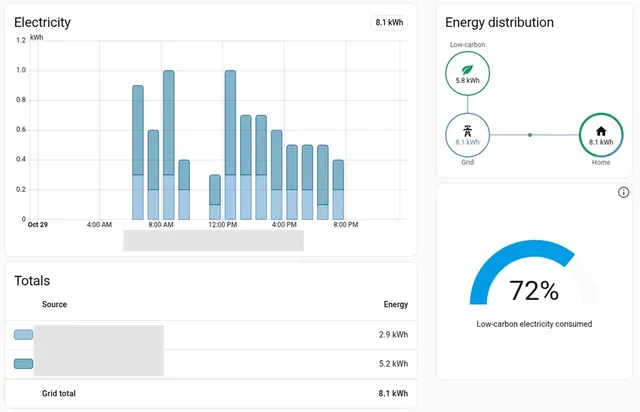The width and height of the screenshot is (640, 412).
Task: Click the 8:00 PM axis label
Action: point(346,225)
